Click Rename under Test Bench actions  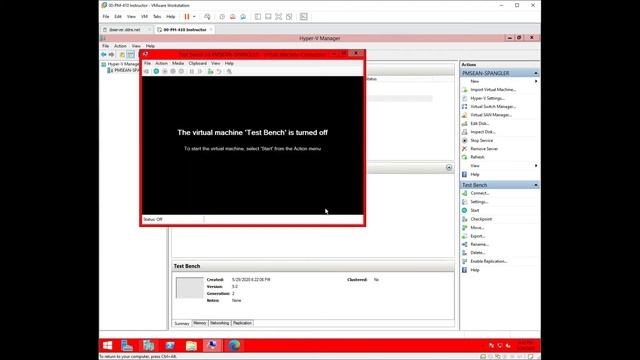(479, 244)
